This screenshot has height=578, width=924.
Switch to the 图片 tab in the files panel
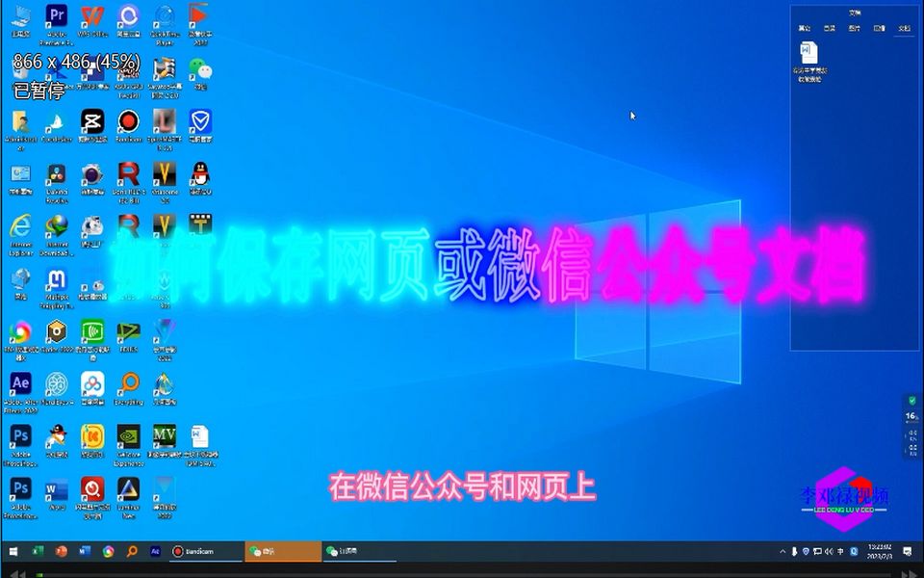click(854, 29)
